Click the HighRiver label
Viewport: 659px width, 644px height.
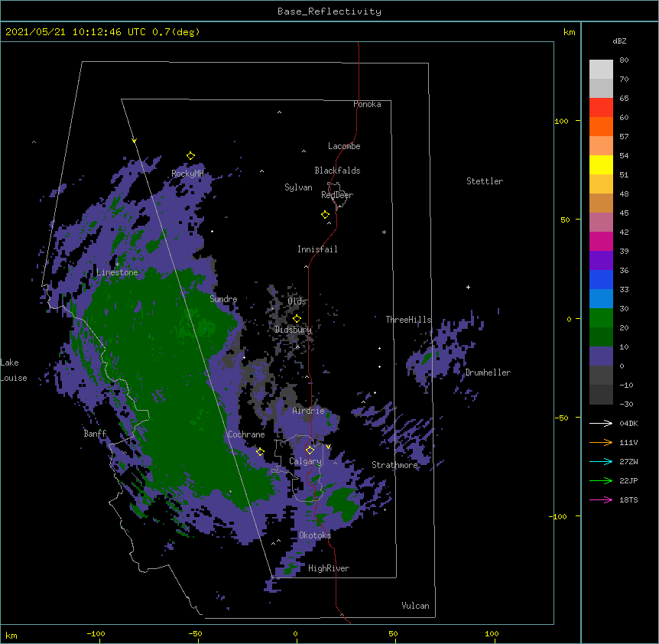pos(329,568)
